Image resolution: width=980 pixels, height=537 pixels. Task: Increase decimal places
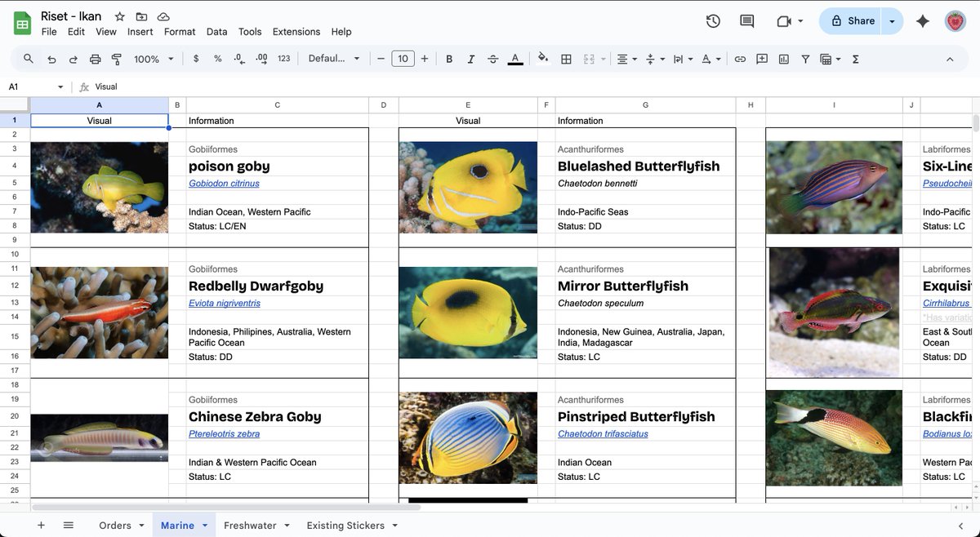pyautogui.click(x=261, y=59)
